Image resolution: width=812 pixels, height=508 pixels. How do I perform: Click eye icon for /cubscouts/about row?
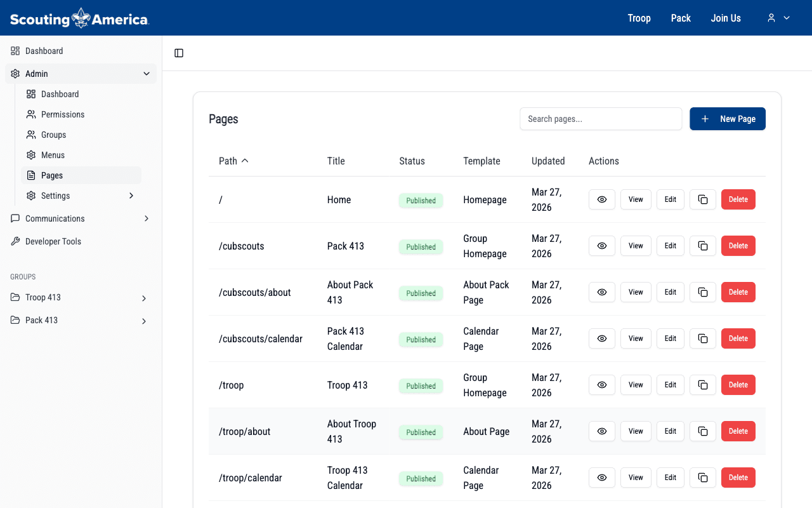pyautogui.click(x=602, y=292)
